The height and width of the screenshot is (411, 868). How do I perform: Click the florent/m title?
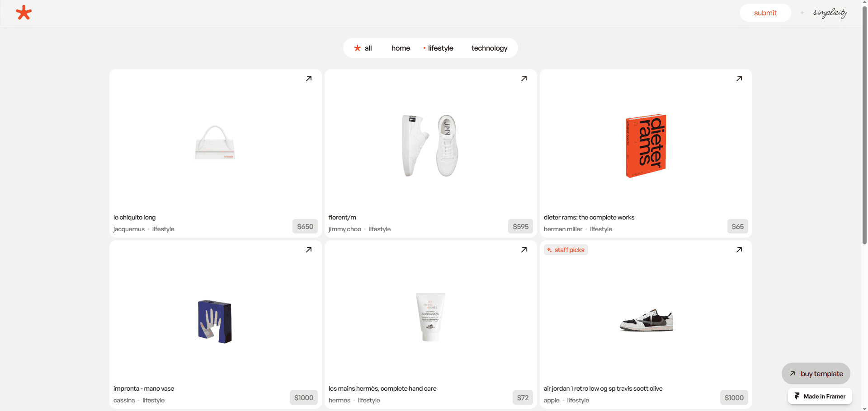(342, 217)
